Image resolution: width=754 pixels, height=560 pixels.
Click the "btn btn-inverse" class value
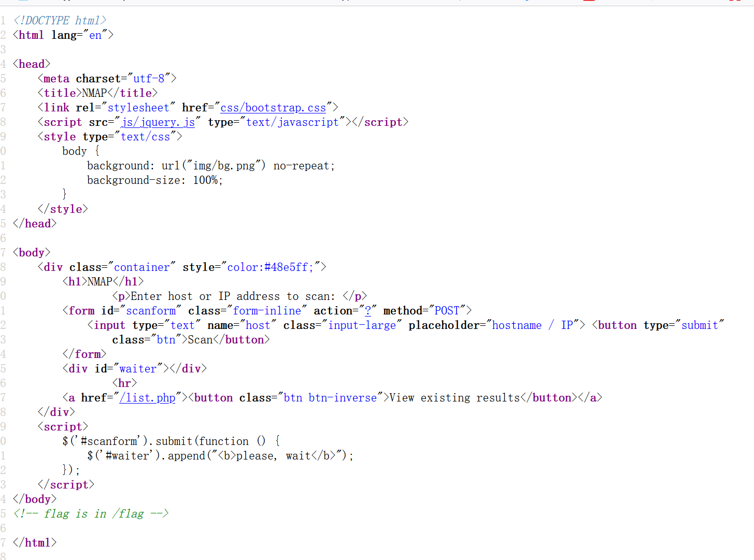330,398
